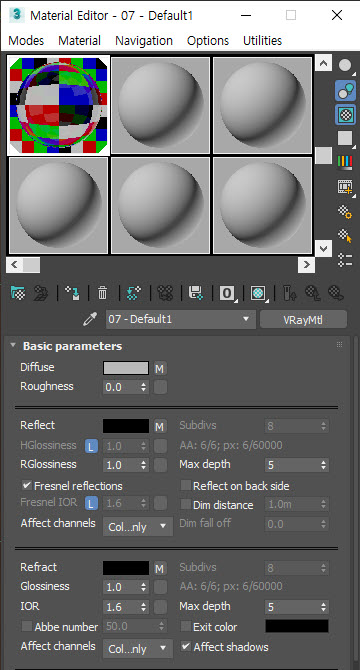Open Reflect Affect channels dropdown
The width and height of the screenshot is (360, 670).
pos(138,526)
